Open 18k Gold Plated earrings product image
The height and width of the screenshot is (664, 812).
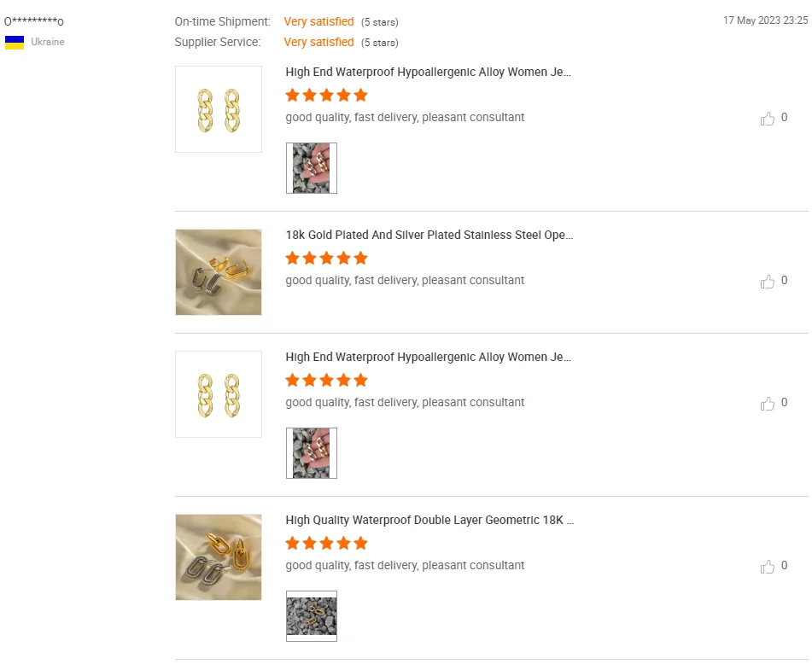click(x=219, y=272)
